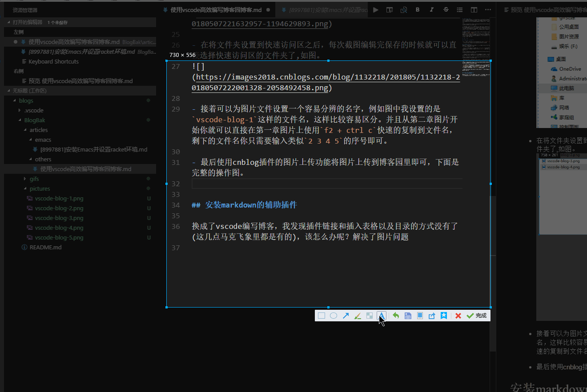Image resolution: width=587 pixels, height=392 pixels.
Task: Toggle bold formatting in the editor toolbar
Action: tap(418, 10)
